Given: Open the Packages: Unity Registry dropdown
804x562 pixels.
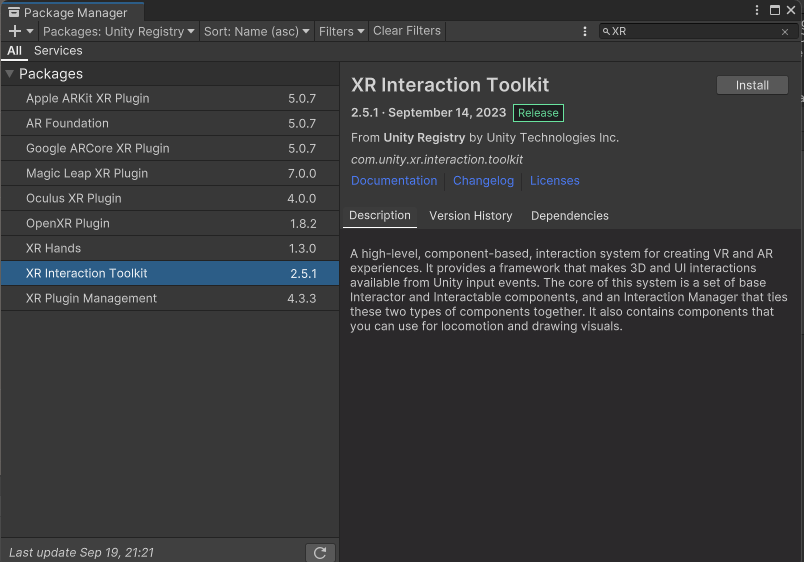Looking at the screenshot, I should coord(118,31).
